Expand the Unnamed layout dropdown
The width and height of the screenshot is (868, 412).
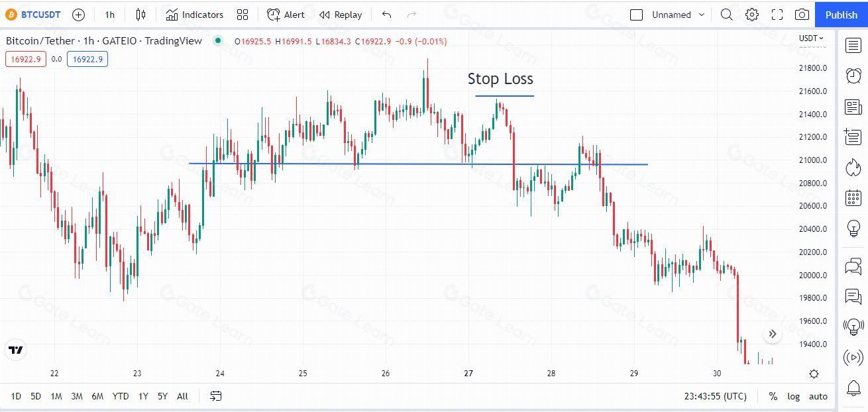(702, 15)
